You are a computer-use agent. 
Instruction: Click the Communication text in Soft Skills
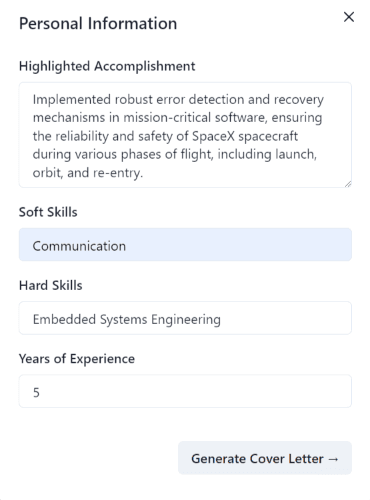point(79,246)
